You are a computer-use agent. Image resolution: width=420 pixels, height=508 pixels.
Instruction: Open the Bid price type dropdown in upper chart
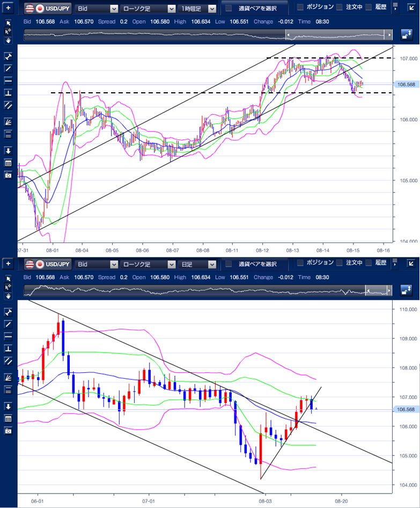pos(97,9)
